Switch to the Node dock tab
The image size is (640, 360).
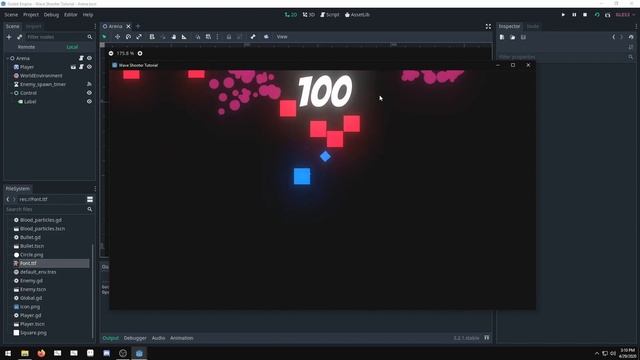(533, 27)
